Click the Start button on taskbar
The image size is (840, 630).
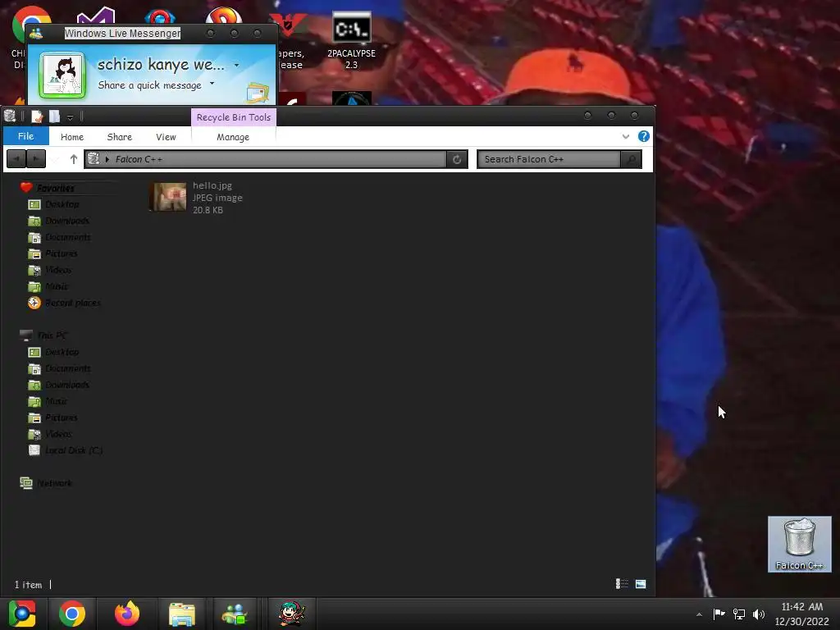(x=22, y=614)
